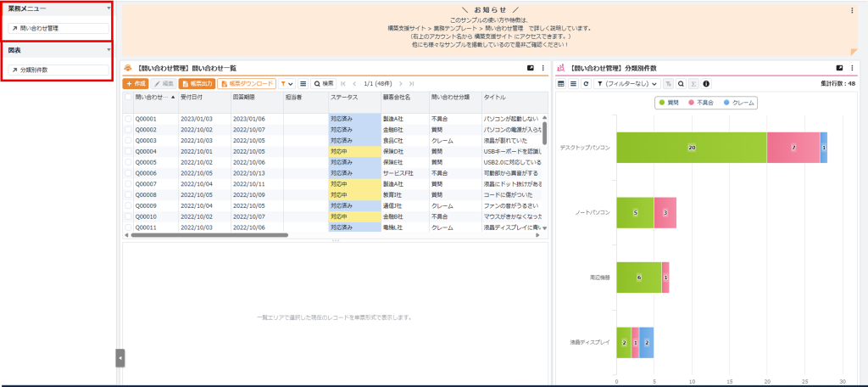Click the 帳票ダウンロード button
The image size is (868, 387).
[247, 84]
